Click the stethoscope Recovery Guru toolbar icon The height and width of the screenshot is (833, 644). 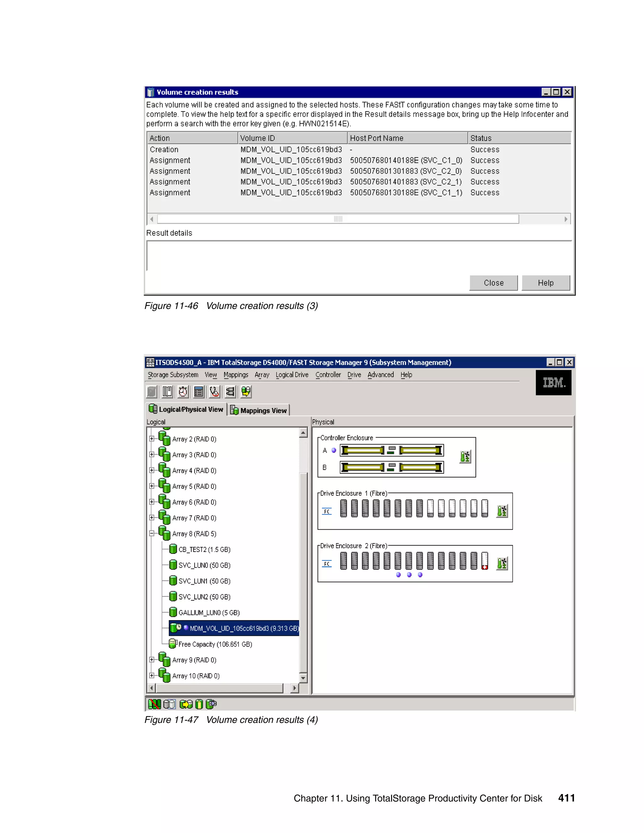[214, 392]
